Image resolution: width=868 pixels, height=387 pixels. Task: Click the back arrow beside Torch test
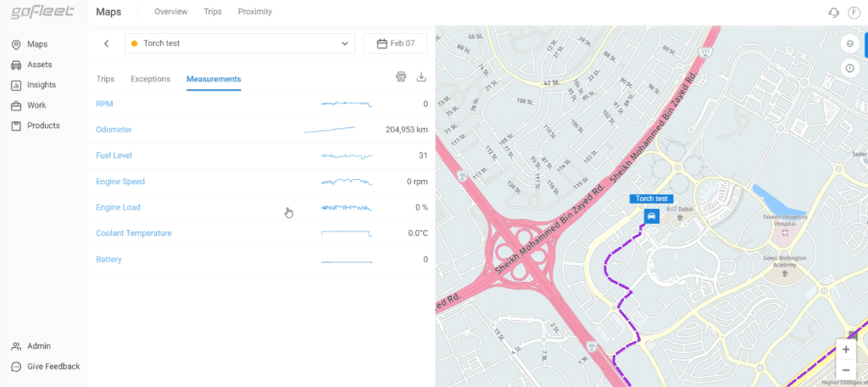(106, 43)
